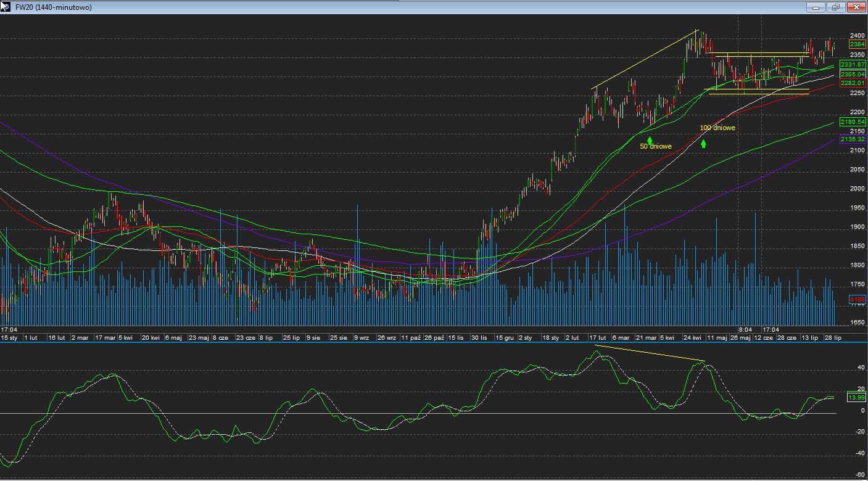Click the 100 dniowe text annotation

(717, 128)
